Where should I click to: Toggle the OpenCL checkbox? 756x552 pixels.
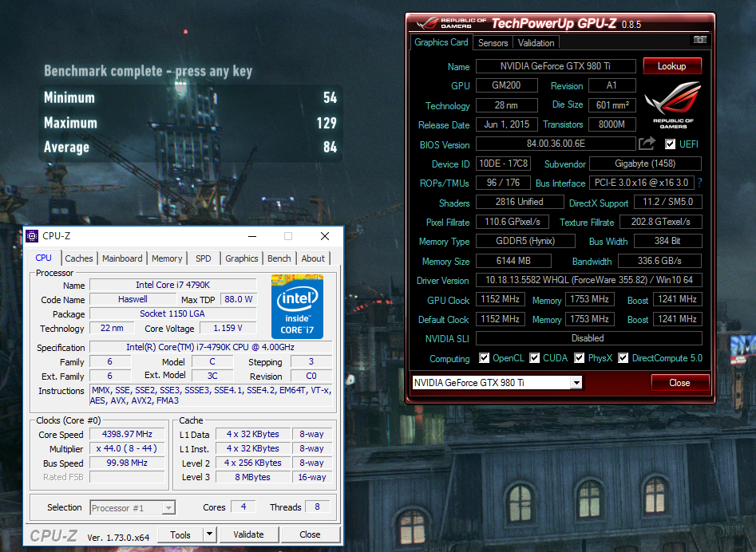pos(484,358)
